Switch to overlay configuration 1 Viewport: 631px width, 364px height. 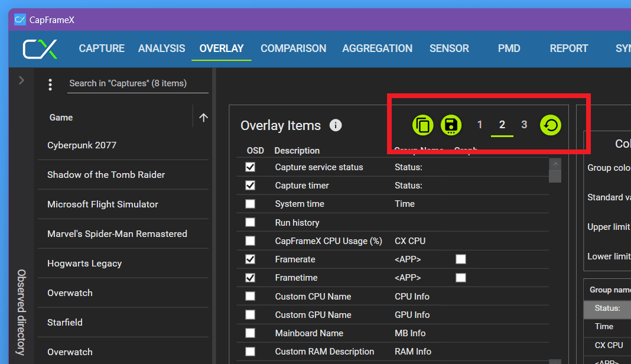coord(480,125)
